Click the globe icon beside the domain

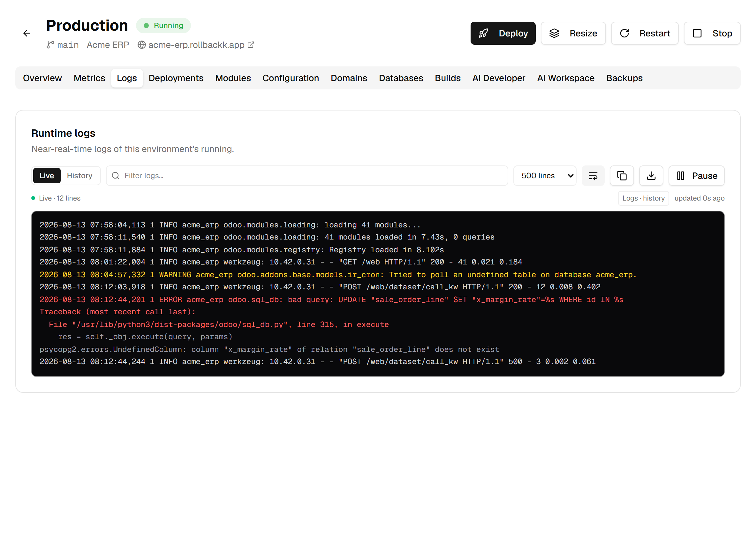click(141, 45)
